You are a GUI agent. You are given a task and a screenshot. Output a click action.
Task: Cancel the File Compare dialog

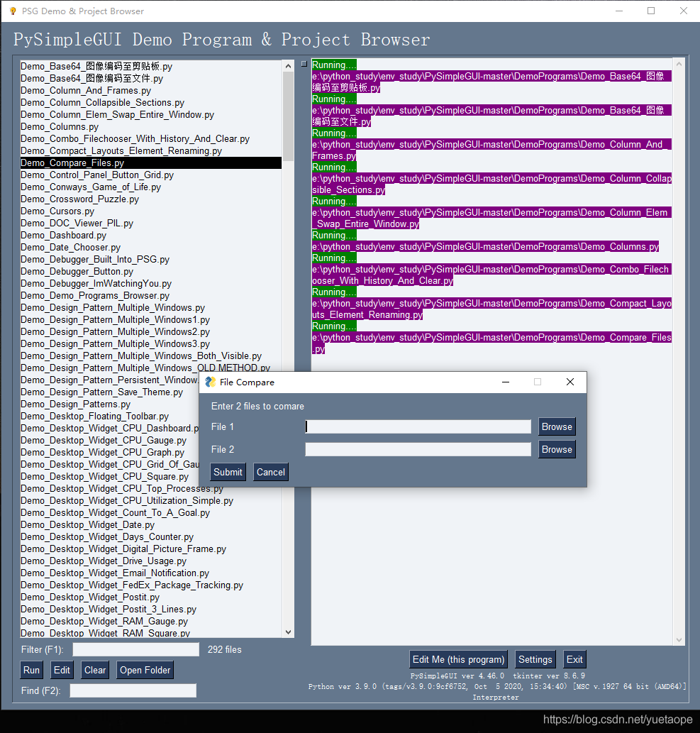click(270, 472)
